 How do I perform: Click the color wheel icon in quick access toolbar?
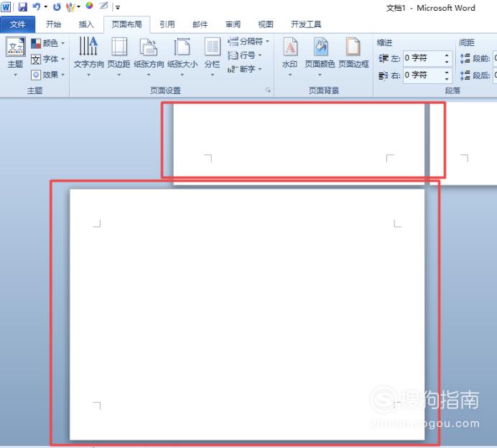89,6
